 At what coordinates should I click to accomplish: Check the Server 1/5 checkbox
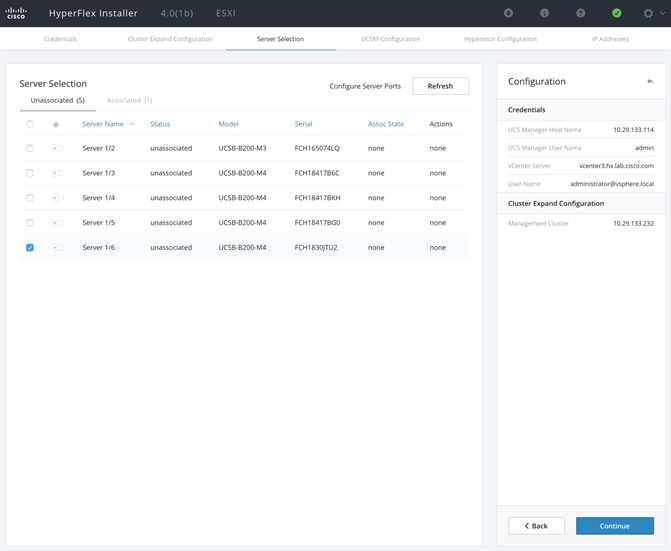point(30,222)
